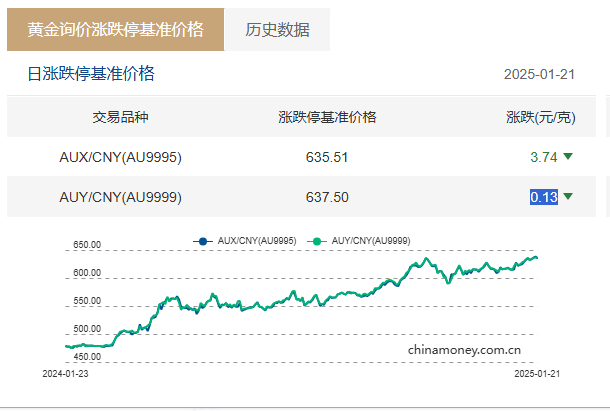Click the green down arrow beside 0.13

coord(568,196)
